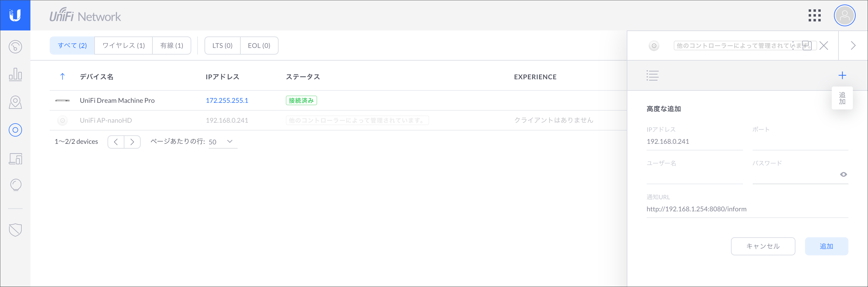Click the blue 追加 button
Image resolution: width=868 pixels, height=287 pixels.
826,246
